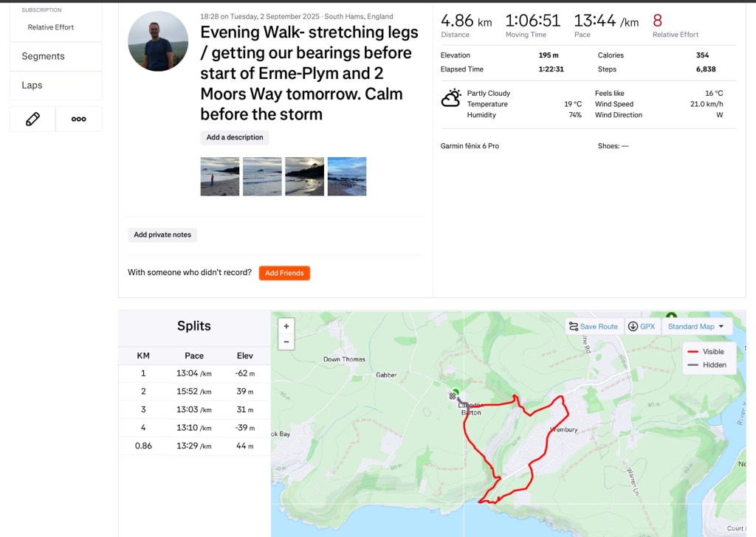This screenshot has height=537, width=756.
Task: Zoom in on the route map
Action: tap(286, 325)
